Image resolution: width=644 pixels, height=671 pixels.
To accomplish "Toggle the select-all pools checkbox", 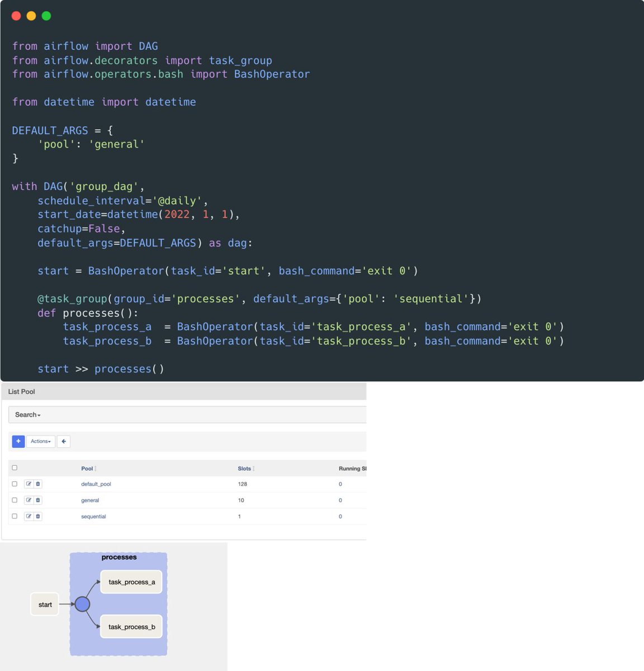I will point(15,467).
